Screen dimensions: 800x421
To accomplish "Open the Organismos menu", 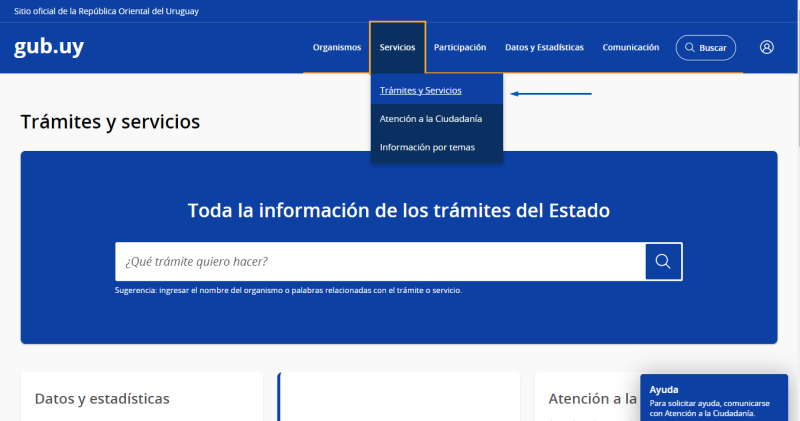I will (x=336, y=47).
